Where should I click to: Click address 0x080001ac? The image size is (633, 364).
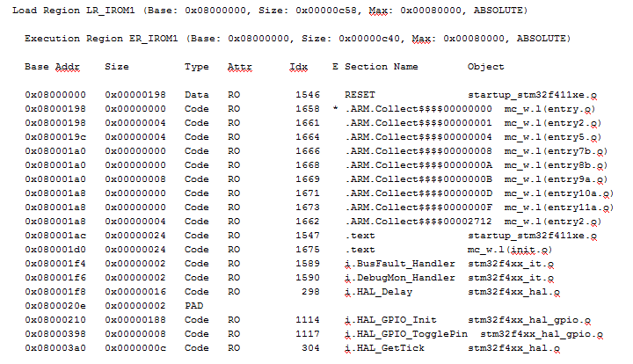click(55, 236)
